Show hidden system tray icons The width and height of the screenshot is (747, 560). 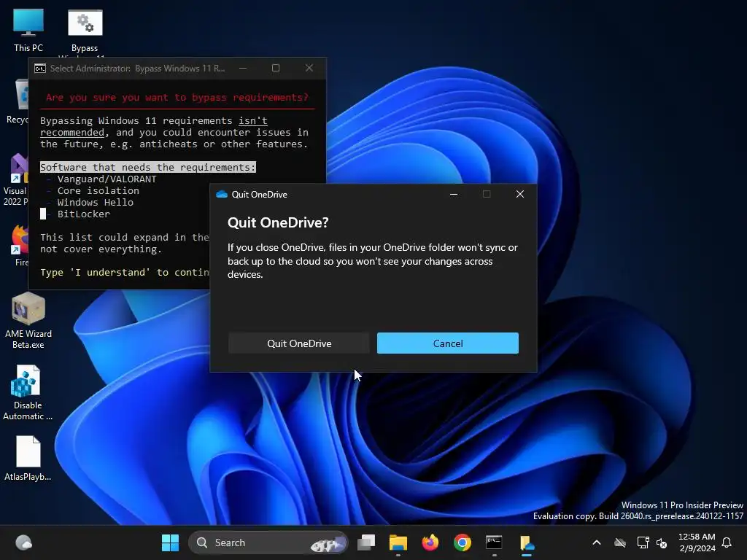coord(596,542)
